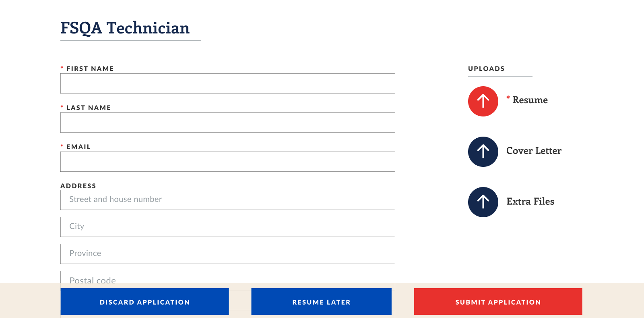Focus the First Name input field
The width and height of the screenshot is (644, 318).
(x=228, y=83)
